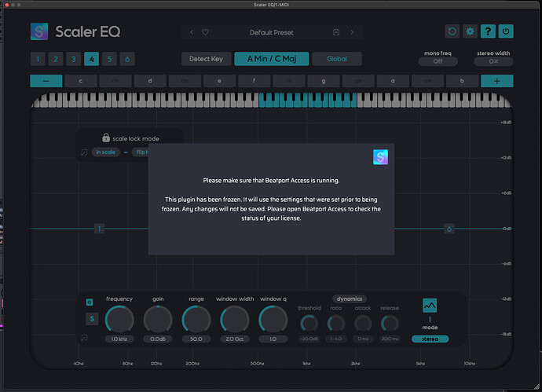Click the gain knob
The width and height of the screenshot is (542, 392).
pos(158,320)
